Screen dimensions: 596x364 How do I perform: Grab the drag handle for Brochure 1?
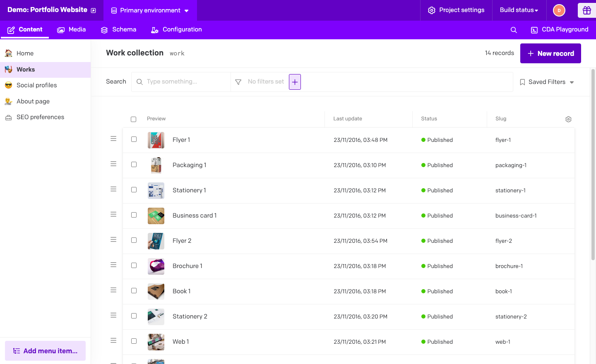(113, 265)
